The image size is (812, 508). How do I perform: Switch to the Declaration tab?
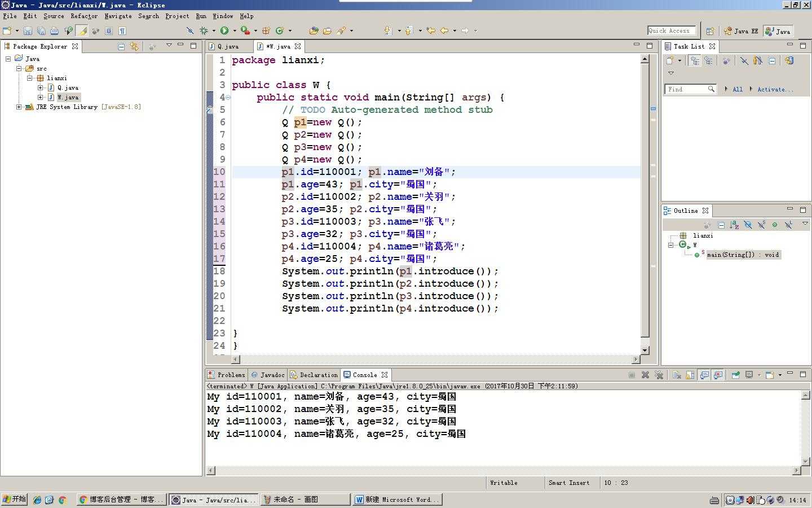(x=314, y=375)
